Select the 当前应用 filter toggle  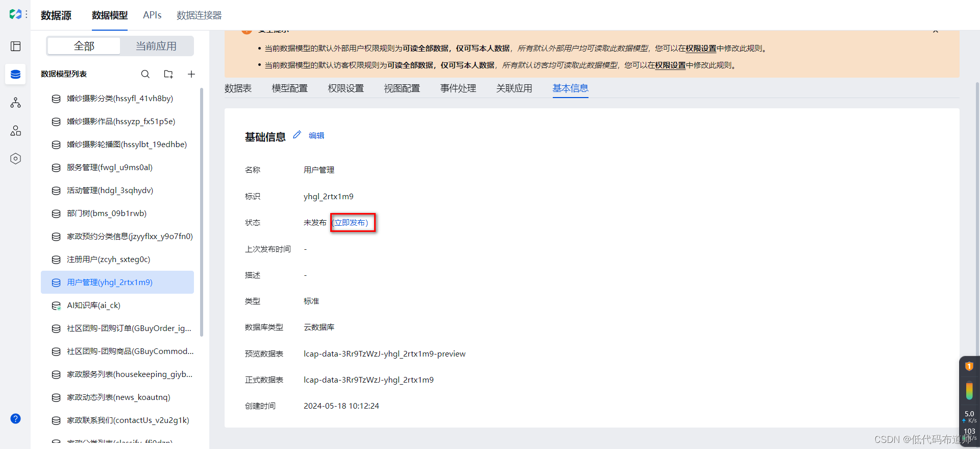click(x=156, y=46)
